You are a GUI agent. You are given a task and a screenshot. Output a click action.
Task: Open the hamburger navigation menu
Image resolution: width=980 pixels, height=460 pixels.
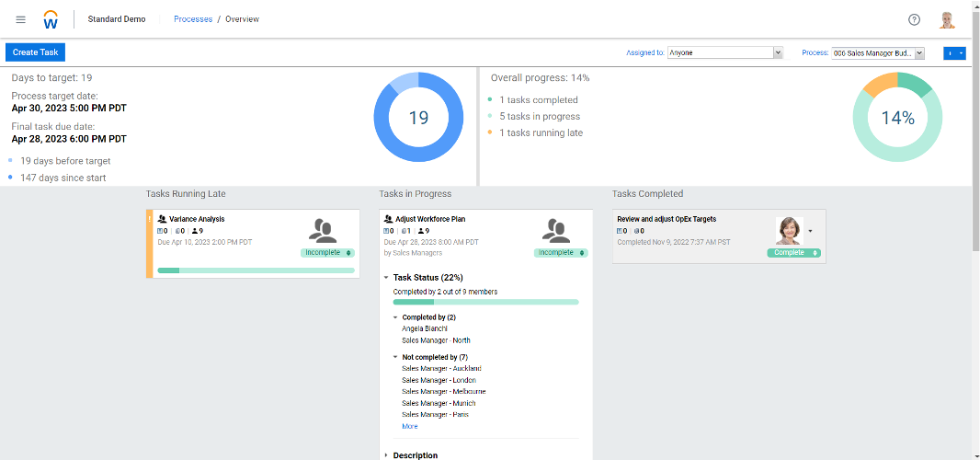20,19
